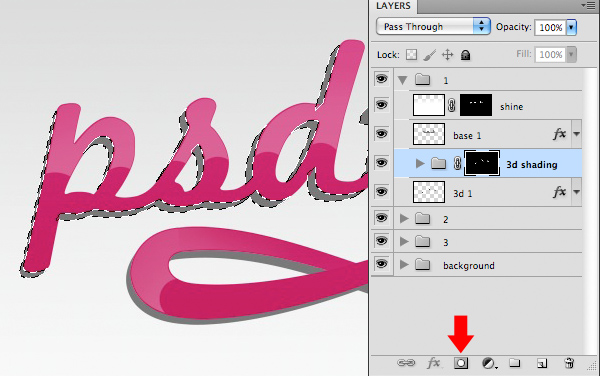Select the 3d 1 layer thumbnail
Screen dimensions: 600x376
[429, 192]
